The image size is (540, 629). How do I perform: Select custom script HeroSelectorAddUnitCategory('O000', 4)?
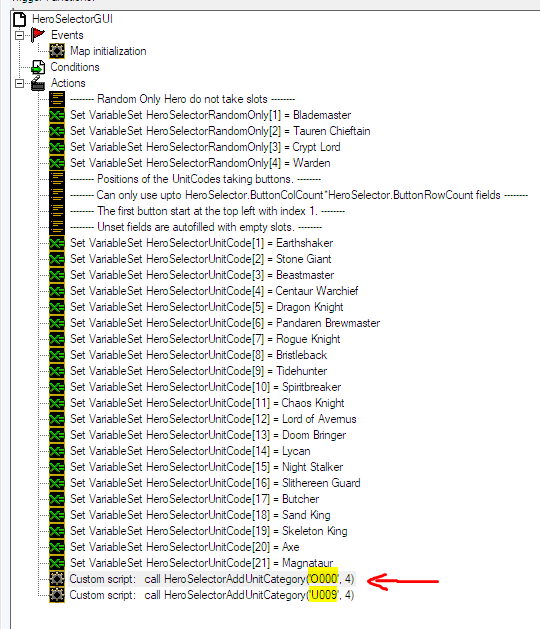click(x=212, y=579)
